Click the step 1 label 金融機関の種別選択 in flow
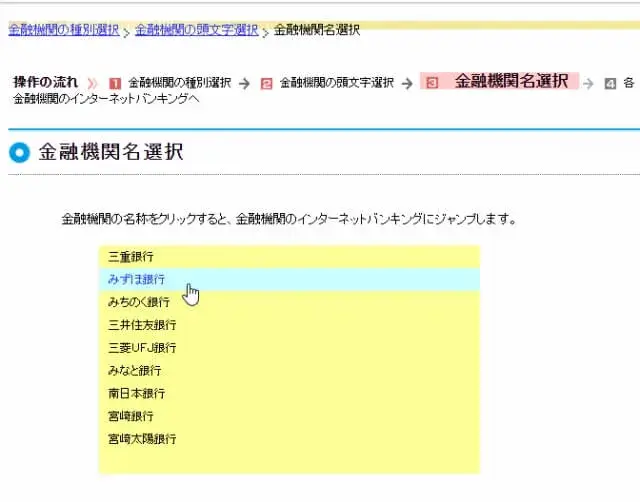Screen dimensions: 640x502 180,83
